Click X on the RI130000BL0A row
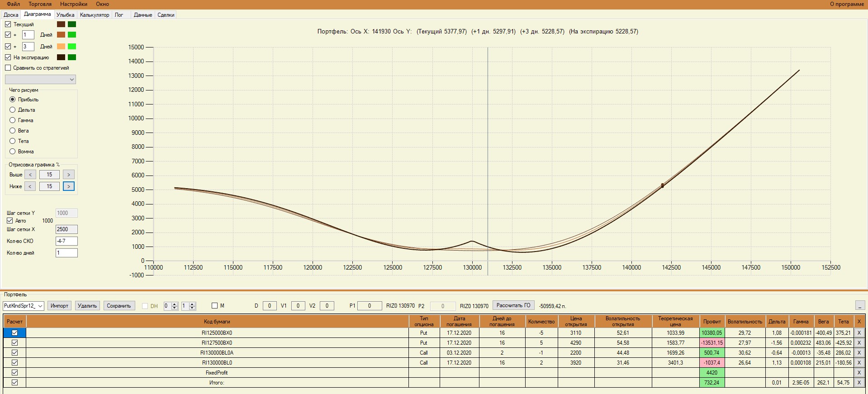Viewport: 868px width, 394px height. click(x=859, y=352)
